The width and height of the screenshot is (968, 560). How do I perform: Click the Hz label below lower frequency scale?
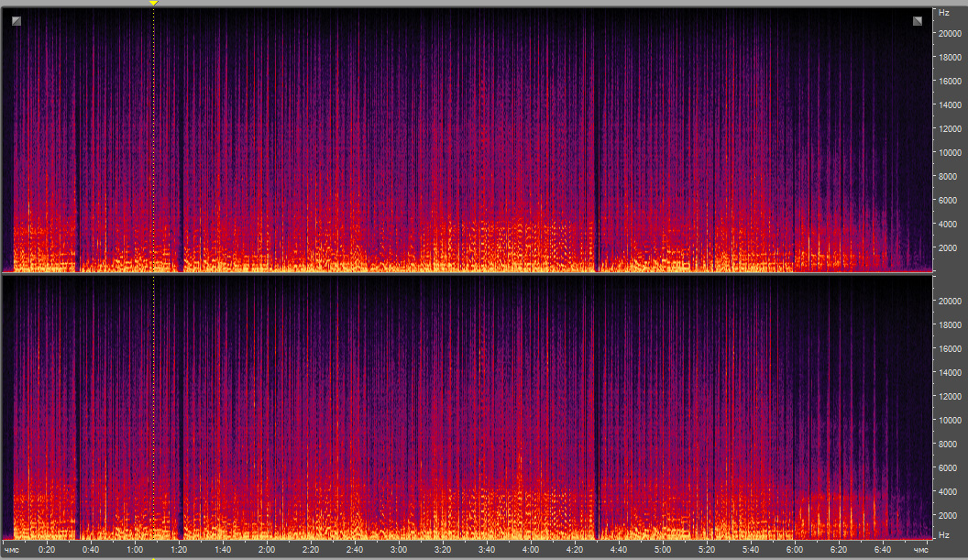point(943,534)
